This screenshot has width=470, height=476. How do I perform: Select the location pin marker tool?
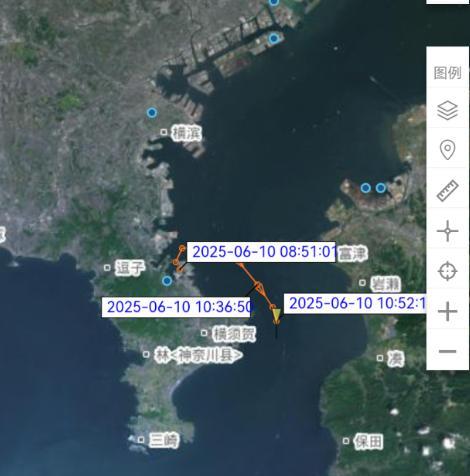point(447,150)
